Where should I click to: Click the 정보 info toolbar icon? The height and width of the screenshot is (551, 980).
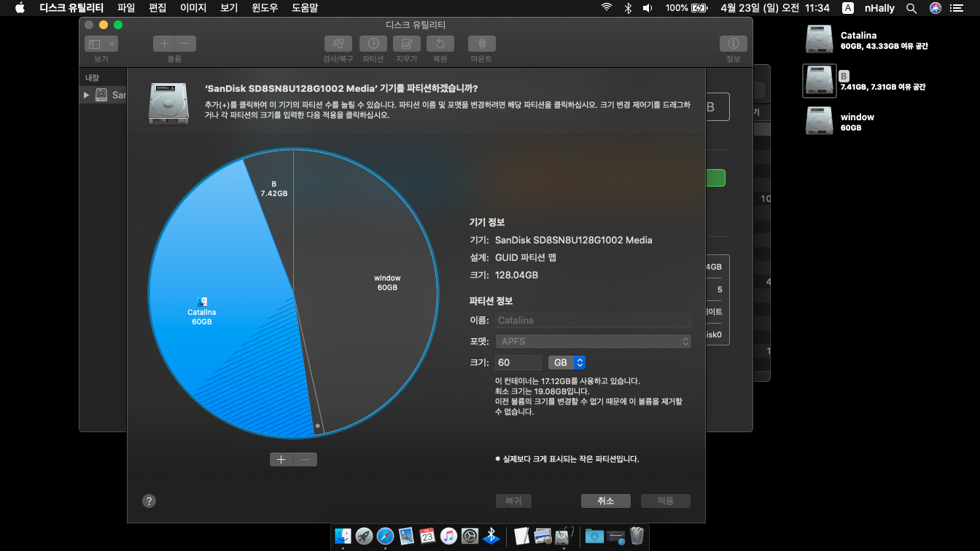(x=734, y=44)
